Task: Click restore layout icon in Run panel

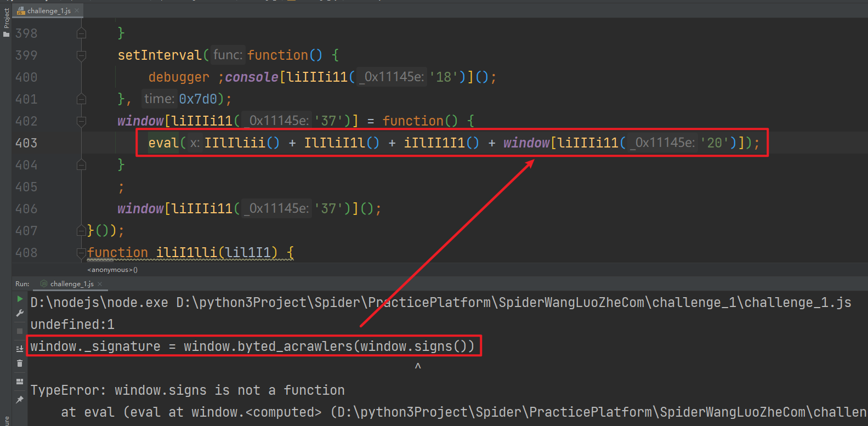Action: click(20, 382)
